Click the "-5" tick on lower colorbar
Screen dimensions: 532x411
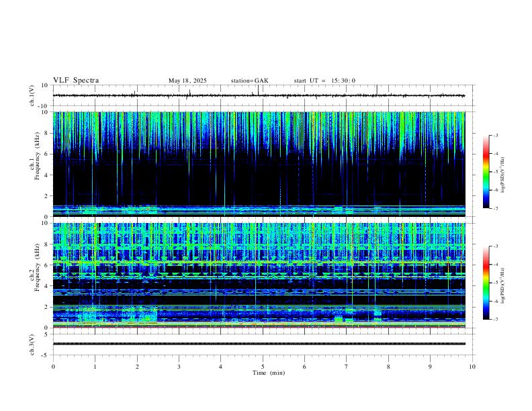click(495, 283)
